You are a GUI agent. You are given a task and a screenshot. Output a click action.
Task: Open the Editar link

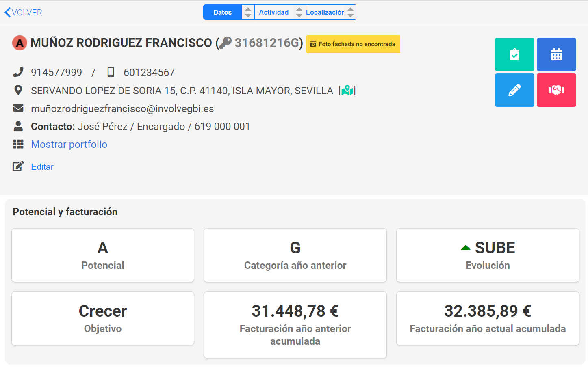point(42,167)
